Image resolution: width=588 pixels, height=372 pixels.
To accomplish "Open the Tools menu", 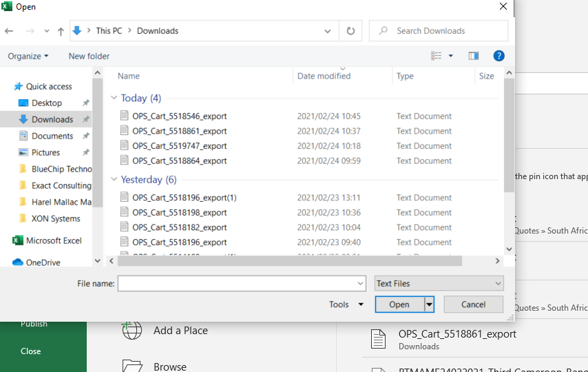I will coord(346,304).
